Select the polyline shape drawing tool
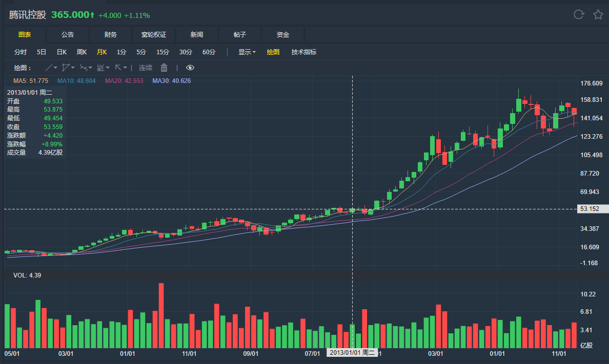Image resolution: width=609 pixels, height=364 pixels. pos(65,68)
